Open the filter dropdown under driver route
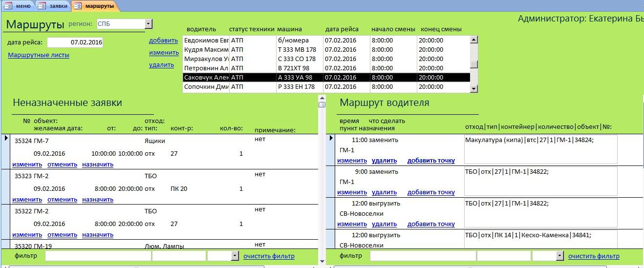This screenshot has height=268, width=644. (x=559, y=256)
